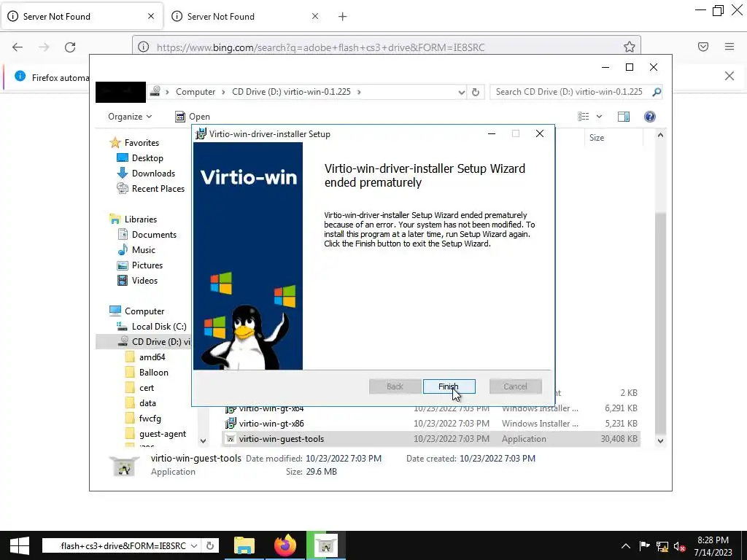Screen dimensions: 747x560
Task: Open the taskbar clock showing 8:28 PM
Action: pyautogui.click(x=713, y=545)
